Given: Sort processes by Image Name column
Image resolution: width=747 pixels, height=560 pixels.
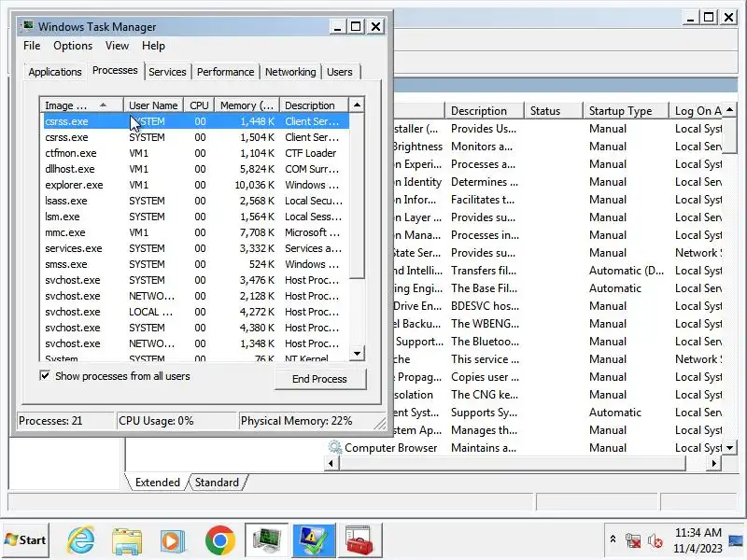Looking at the screenshot, I should coord(81,105).
